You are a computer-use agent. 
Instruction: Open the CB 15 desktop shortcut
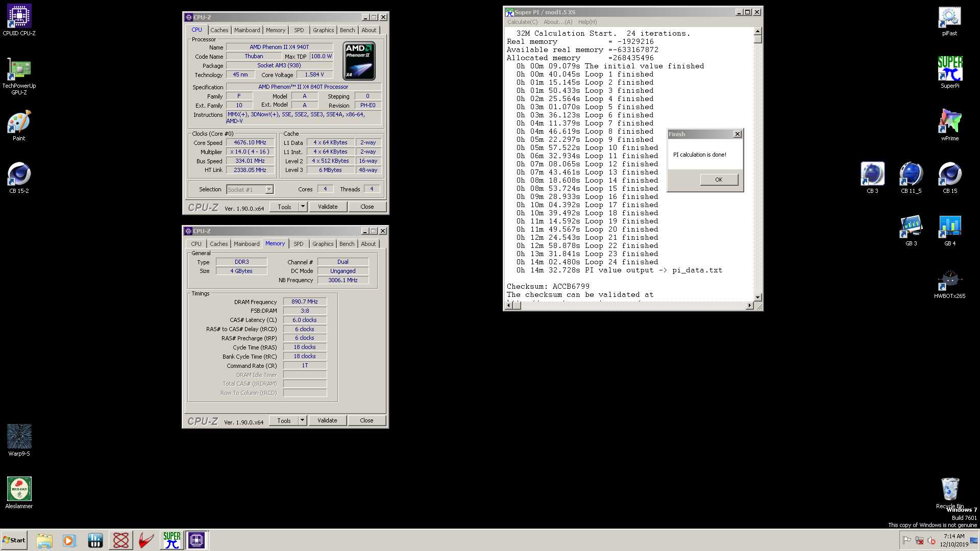tap(949, 178)
